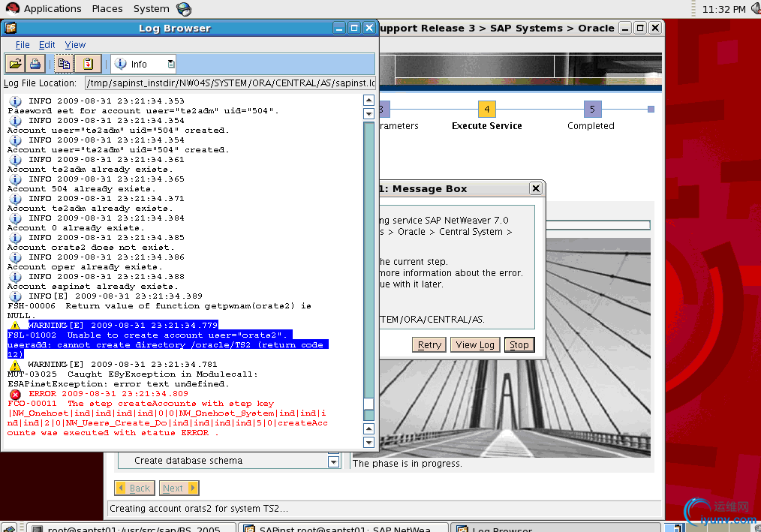Image resolution: width=761 pixels, height=532 pixels.
Task: Click the info icon of the FSH-00006 entry
Action: point(15,296)
